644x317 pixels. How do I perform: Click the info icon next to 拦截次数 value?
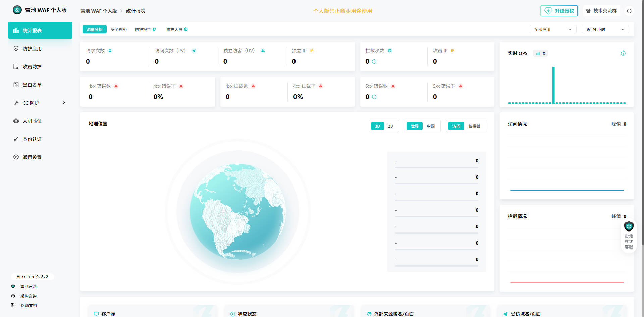click(x=374, y=61)
